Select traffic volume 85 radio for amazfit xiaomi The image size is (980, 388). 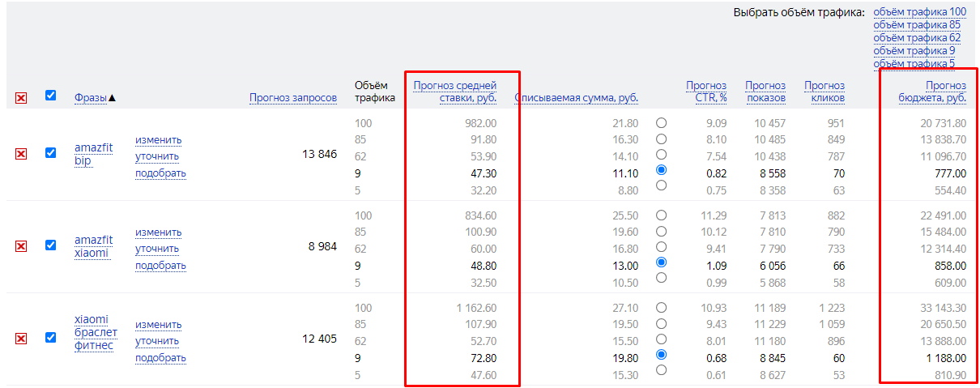pos(662,231)
